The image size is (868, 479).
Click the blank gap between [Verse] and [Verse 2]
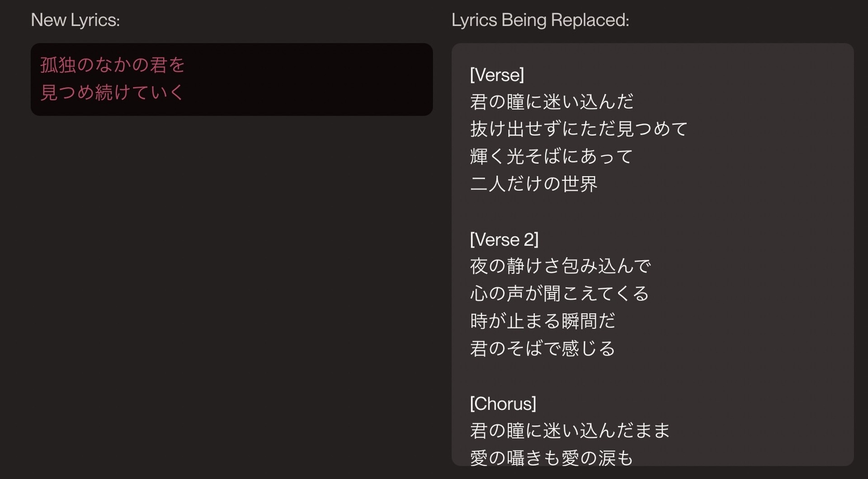coord(652,211)
